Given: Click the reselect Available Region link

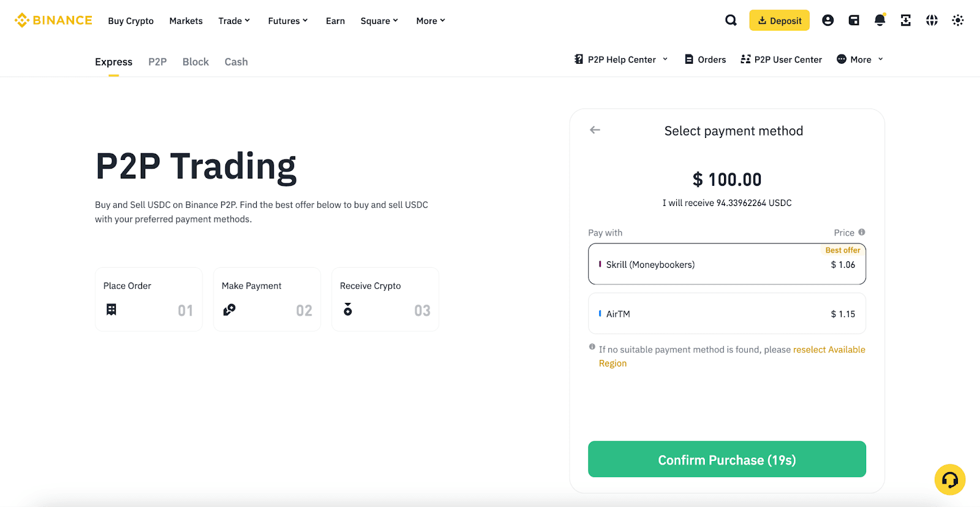Looking at the screenshot, I should (x=829, y=349).
